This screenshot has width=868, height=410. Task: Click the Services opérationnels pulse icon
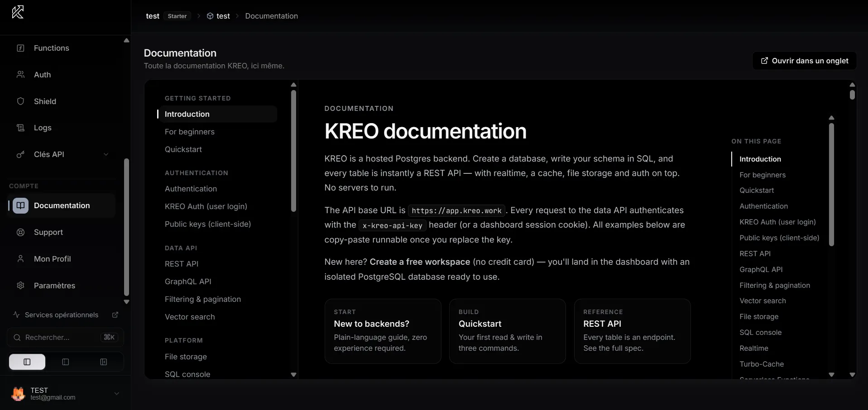pos(16,315)
